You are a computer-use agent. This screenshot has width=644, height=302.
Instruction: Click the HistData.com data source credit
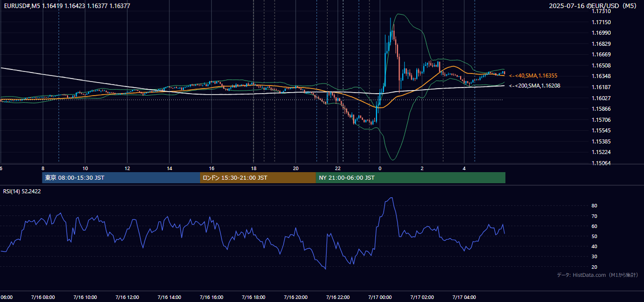(598, 275)
